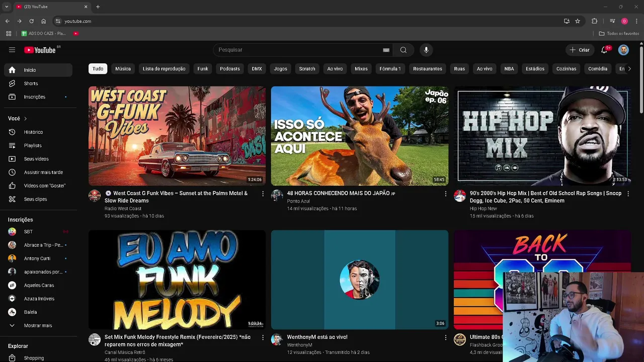Open Playlists in sidebar
The width and height of the screenshot is (644, 362).
tap(38, 145)
